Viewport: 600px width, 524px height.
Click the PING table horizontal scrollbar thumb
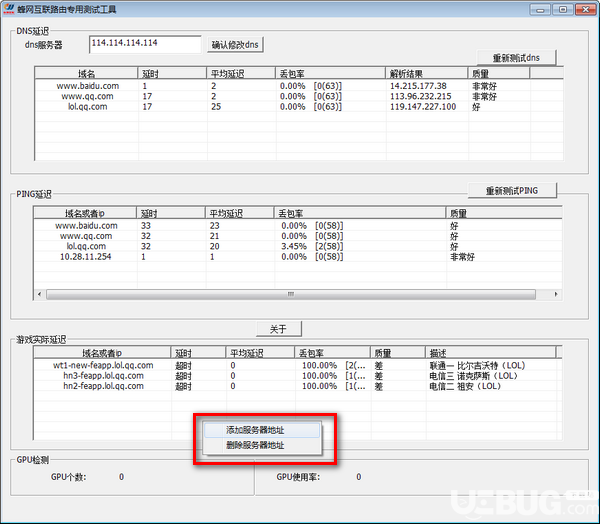[291, 294]
